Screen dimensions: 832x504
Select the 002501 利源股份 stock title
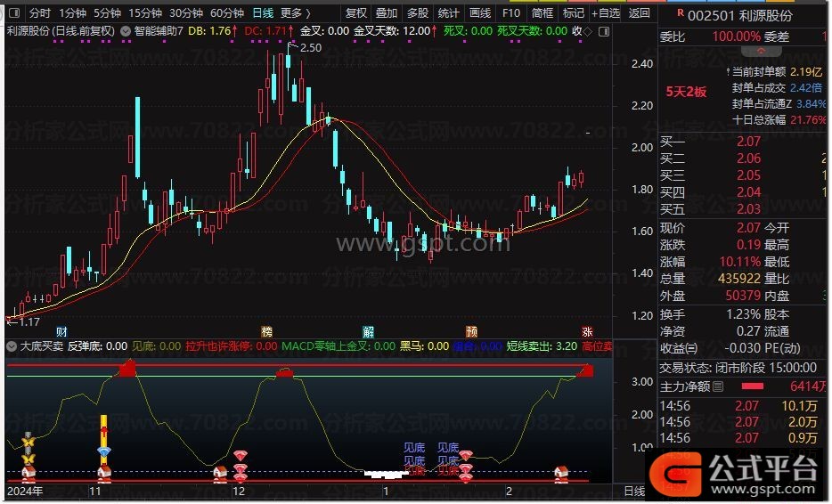click(x=739, y=16)
